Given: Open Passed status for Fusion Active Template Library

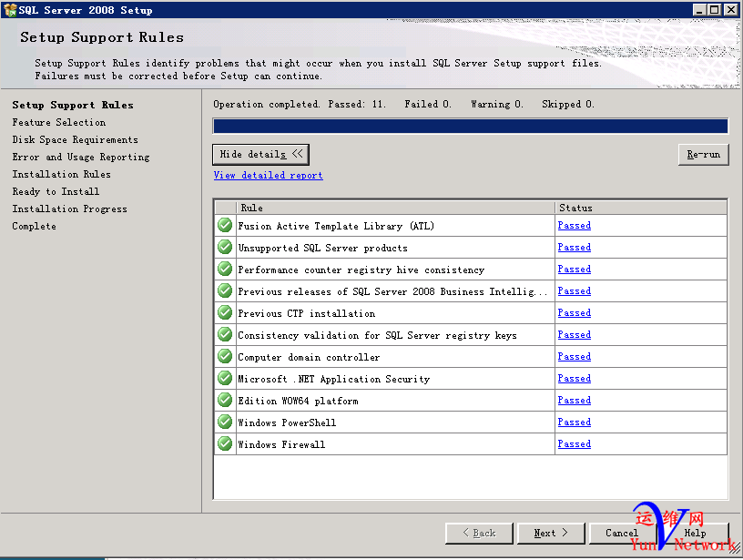Looking at the screenshot, I should coord(575,226).
